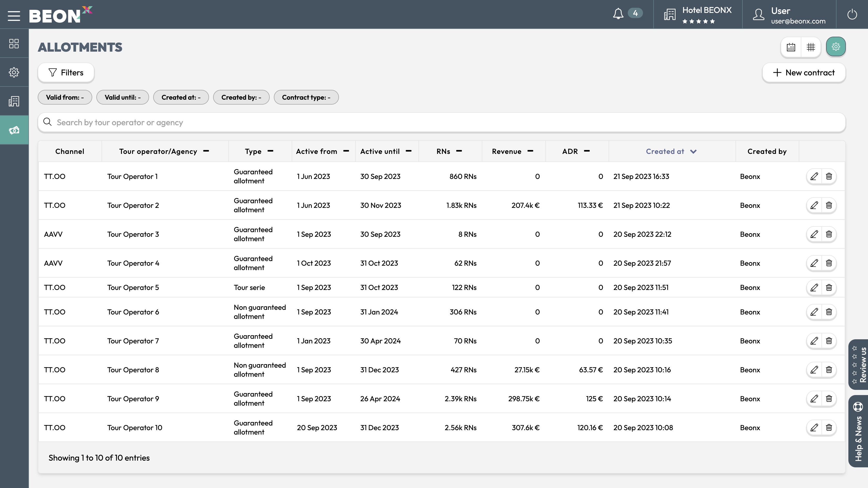Click the BEONX logo
Viewport: 868px width, 488px height.
tap(61, 14)
